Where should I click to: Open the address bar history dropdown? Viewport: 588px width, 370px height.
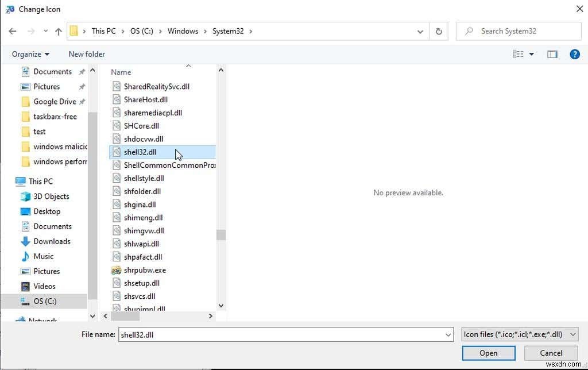pos(420,31)
